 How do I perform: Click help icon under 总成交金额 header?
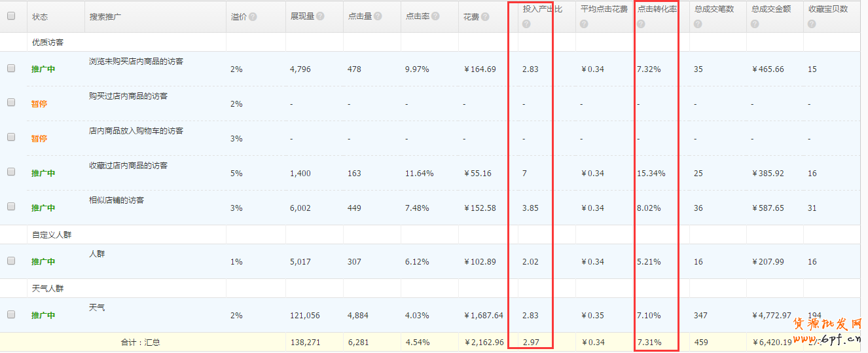coord(755,24)
